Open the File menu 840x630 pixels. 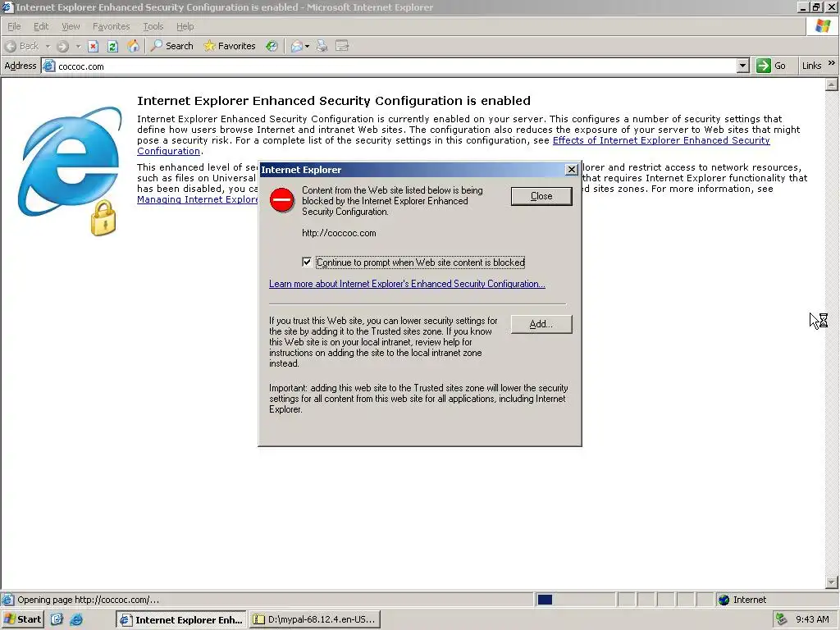click(14, 26)
